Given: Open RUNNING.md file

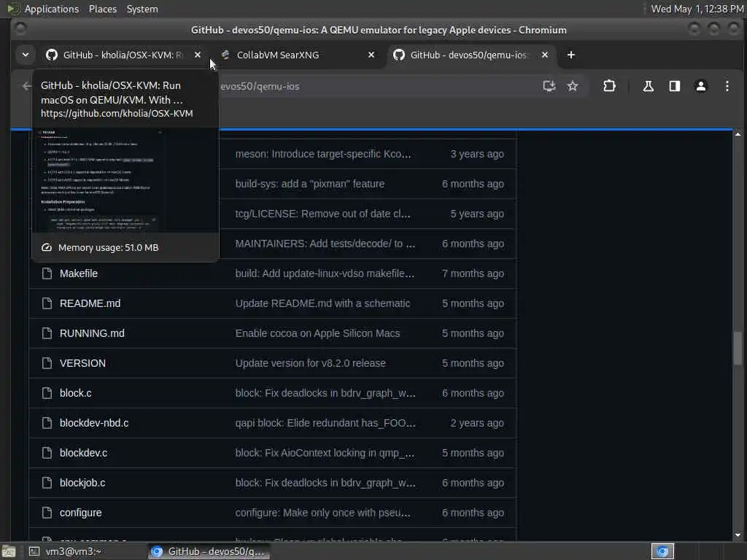Looking at the screenshot, I should click(x=92, y=333).
